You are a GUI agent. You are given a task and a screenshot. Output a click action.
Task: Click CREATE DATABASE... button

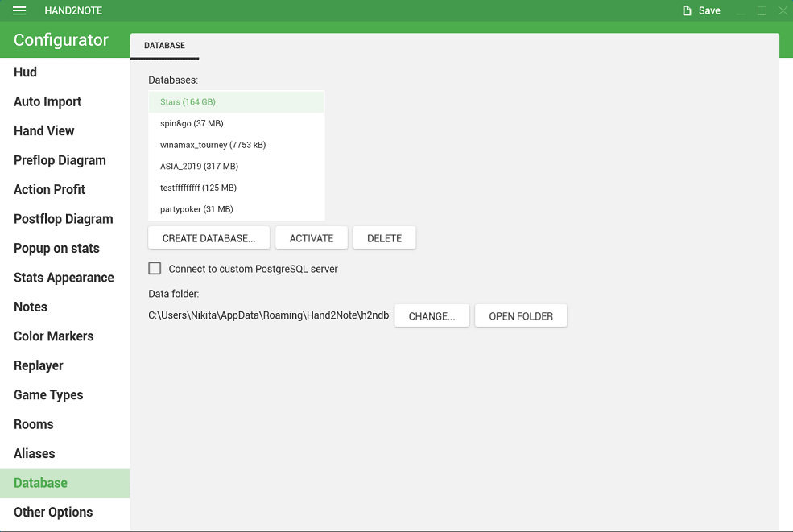209,238
